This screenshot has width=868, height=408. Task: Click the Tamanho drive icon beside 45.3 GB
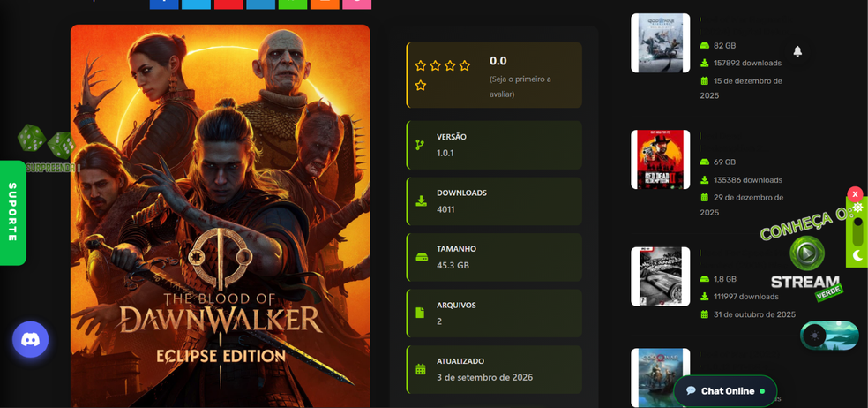click(421, 257)
